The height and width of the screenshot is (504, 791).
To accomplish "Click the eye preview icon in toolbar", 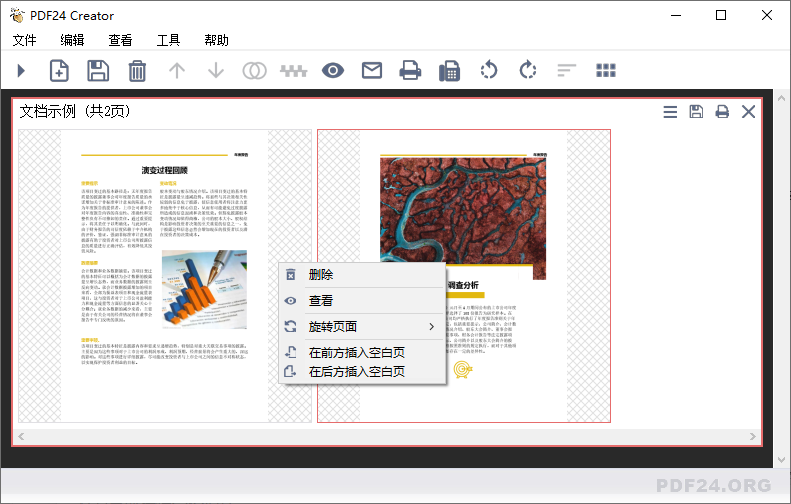I will (x=333, y=71).
